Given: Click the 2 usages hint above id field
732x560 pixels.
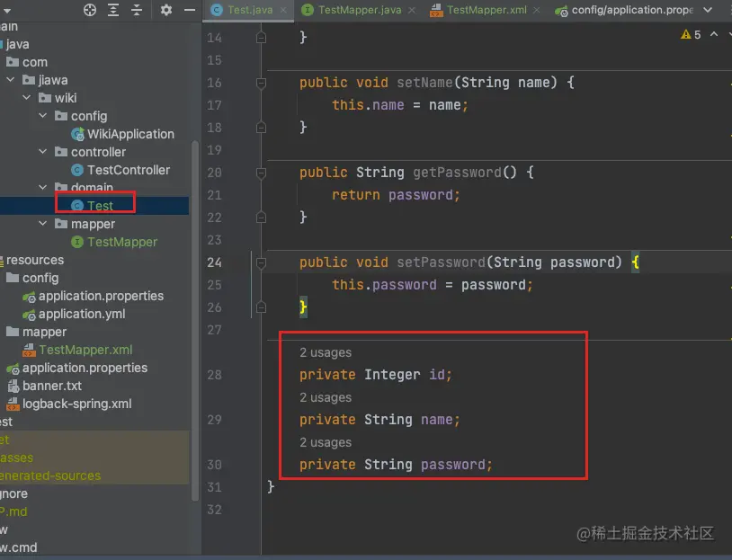Looking at the screenshot, I should point(326,352).
